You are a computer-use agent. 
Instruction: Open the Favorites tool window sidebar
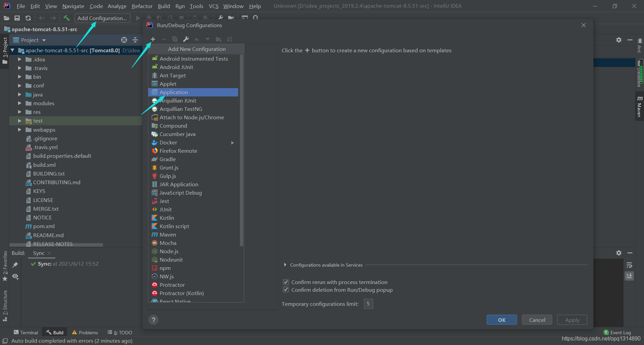[x=5, y=266]
